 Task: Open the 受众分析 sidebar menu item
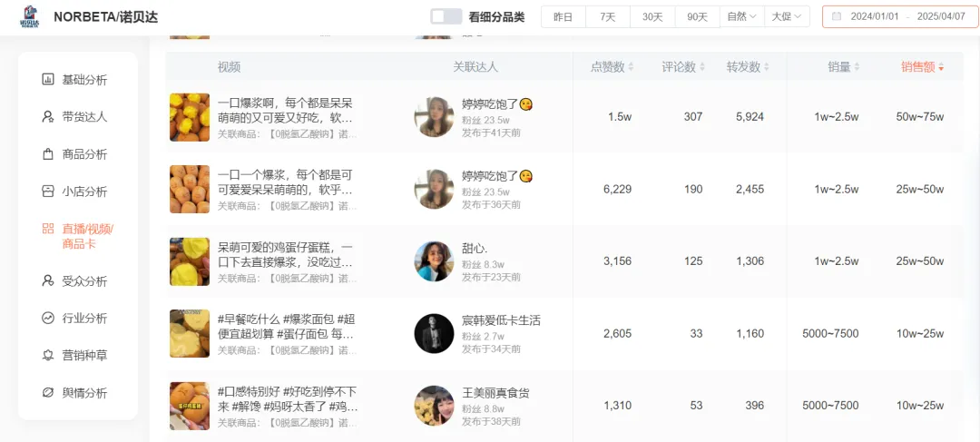point(83,281)
